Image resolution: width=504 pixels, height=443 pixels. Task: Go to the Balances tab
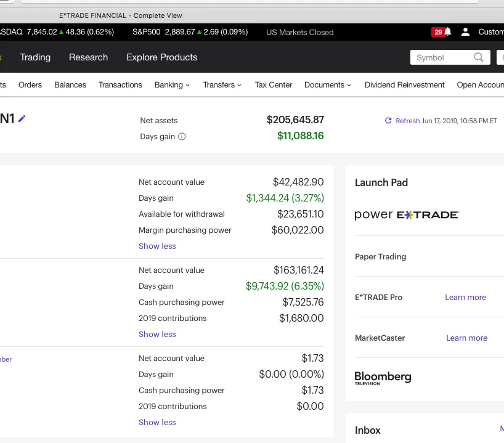click(x=70, y=85)
